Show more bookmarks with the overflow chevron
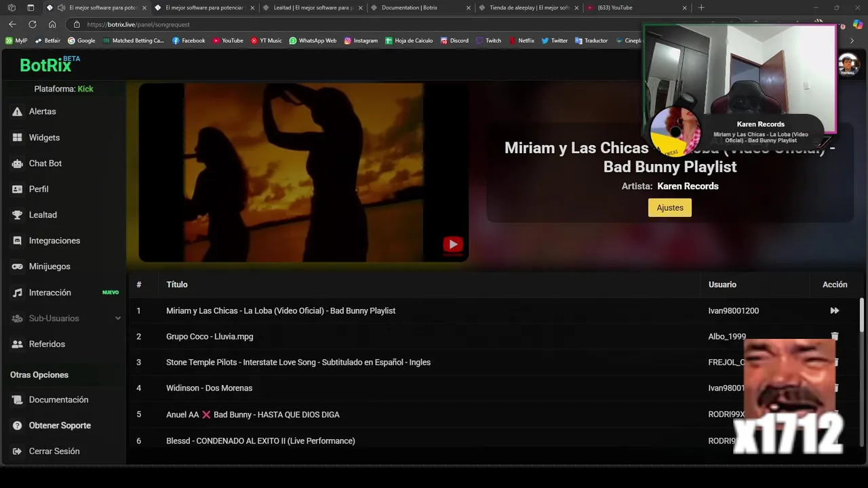868x488 pixels. pyautogui.click(x=852, y=41)
